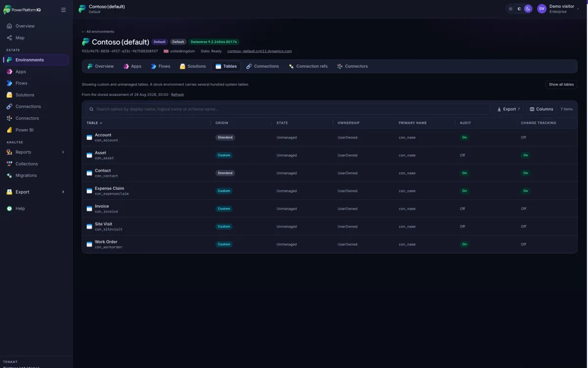588x368 pixels.
Task: Open the Flows tab
Action: tap(161, 66)
